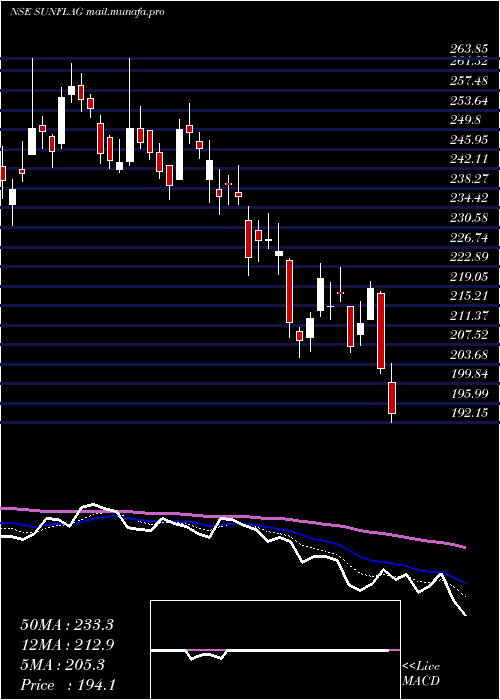This screenshot has height=700, width=500.
Task: Select the 249.8 price axis label
Action: coord(467,120)
